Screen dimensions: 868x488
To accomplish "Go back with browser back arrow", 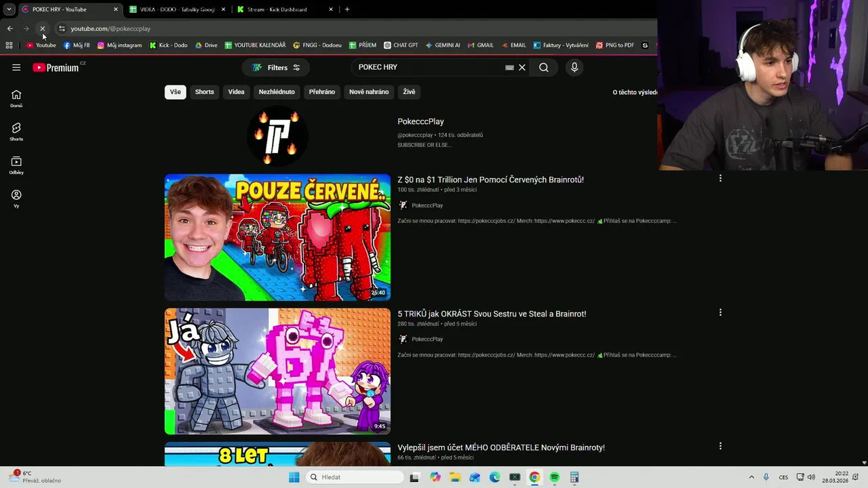I will point(9,28).
